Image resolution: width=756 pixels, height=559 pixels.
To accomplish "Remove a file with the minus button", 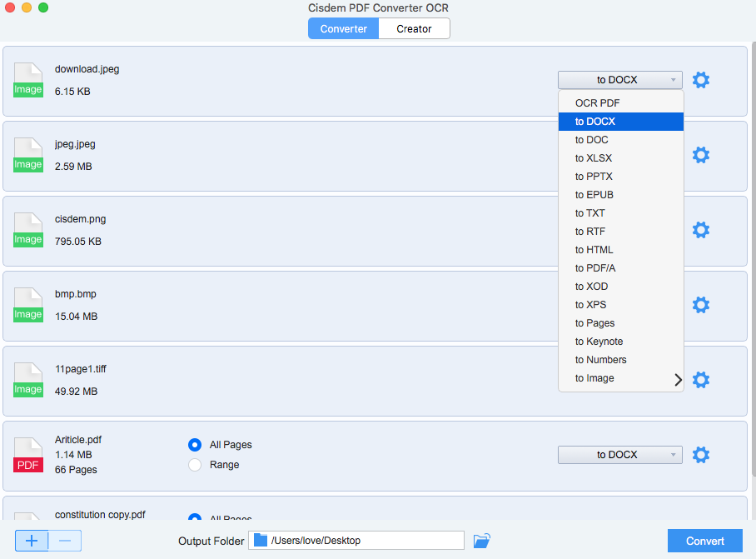I will pos(65,541).
